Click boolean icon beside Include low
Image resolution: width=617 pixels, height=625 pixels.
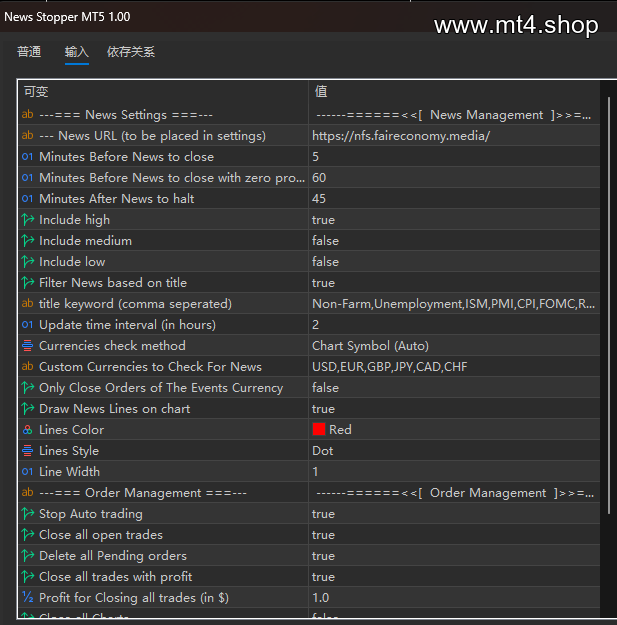coord(28,261)
